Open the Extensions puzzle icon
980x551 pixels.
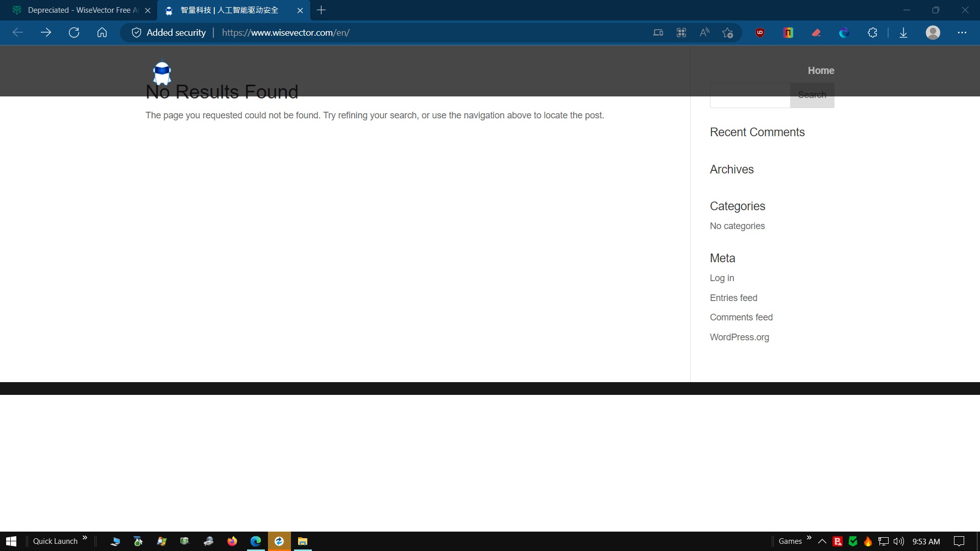[x=872, y=33]
